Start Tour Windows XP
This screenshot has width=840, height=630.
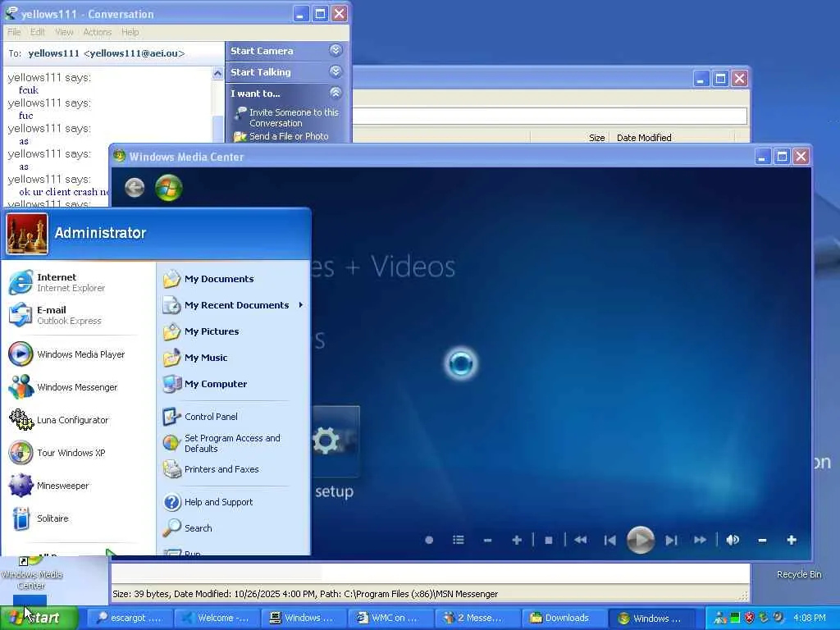tap(57, 453)
